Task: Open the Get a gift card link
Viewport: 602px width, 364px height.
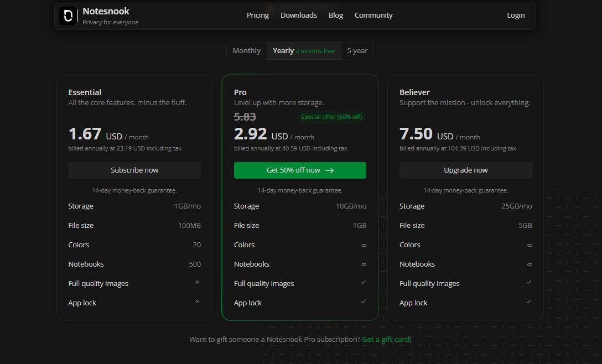Action: (385, 339)
